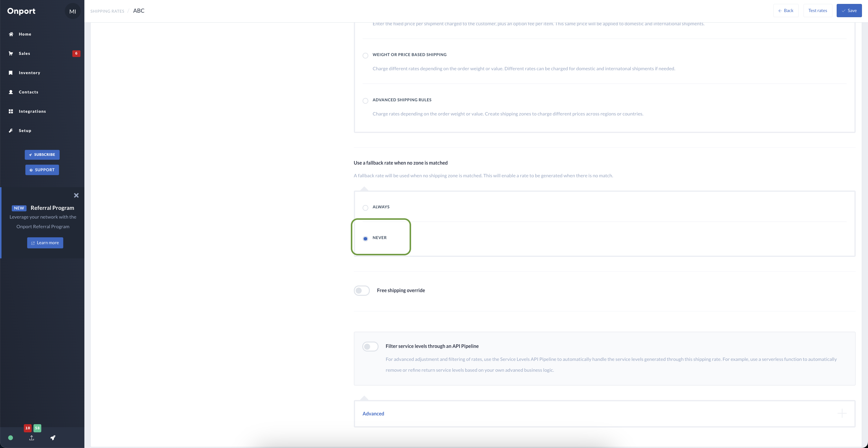Image resolution: width=868 pixels, height=448 pixels.
Task: Save the shipping rate
Action: 849,11
